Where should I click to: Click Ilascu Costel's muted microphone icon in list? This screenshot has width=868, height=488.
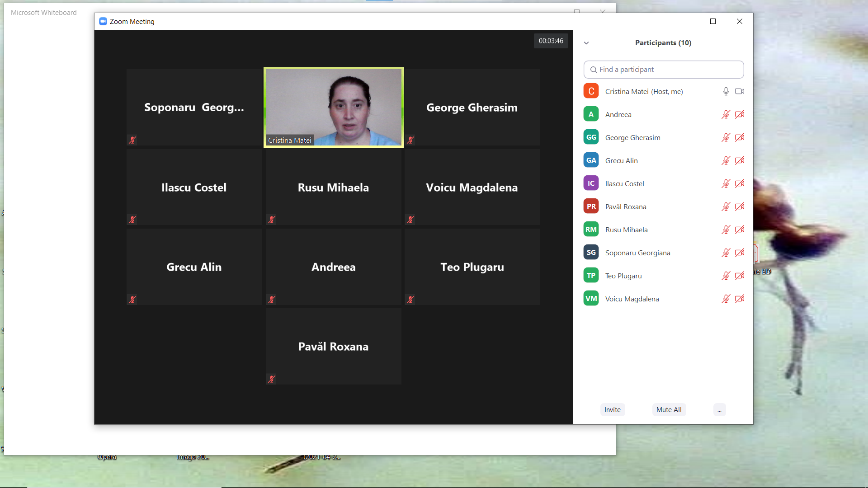(x=726, y=183)
